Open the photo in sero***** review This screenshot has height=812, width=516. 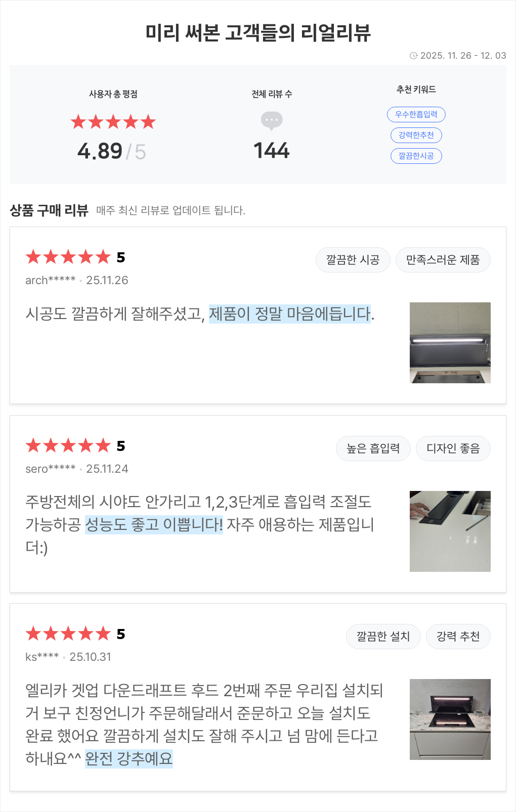coord(450,531)
